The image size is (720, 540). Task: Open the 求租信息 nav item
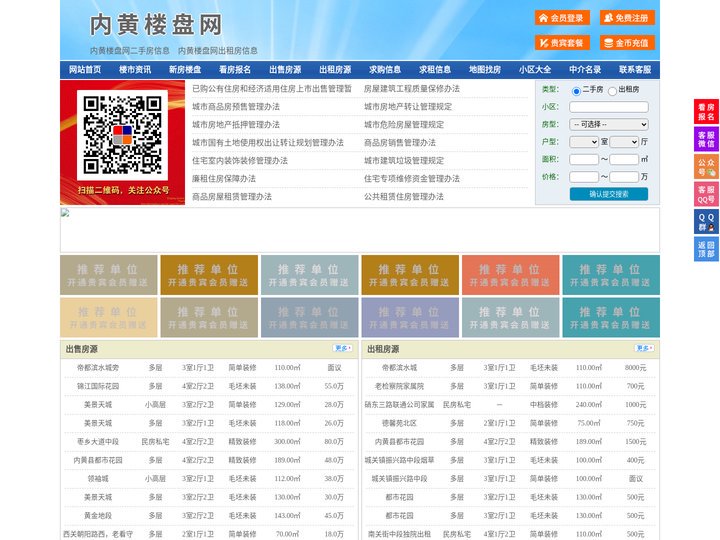pos(435,70)
